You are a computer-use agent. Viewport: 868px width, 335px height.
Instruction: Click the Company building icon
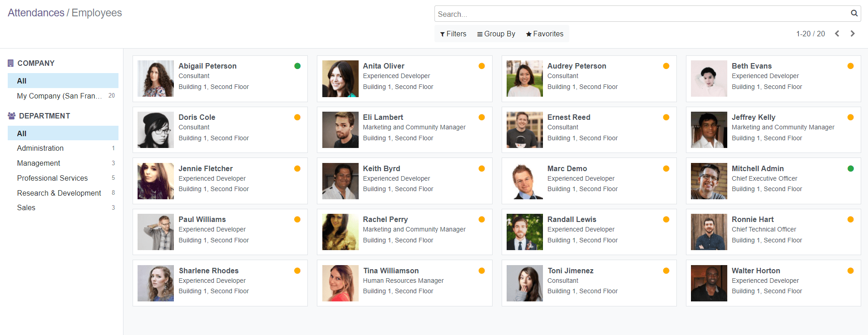coord(11,64)
